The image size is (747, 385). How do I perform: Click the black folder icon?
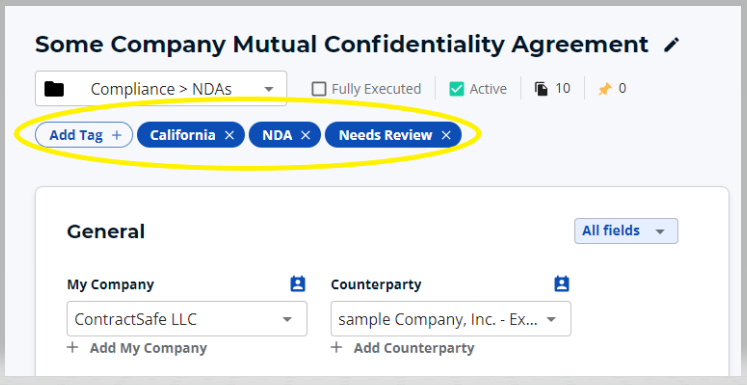(54, 89)
